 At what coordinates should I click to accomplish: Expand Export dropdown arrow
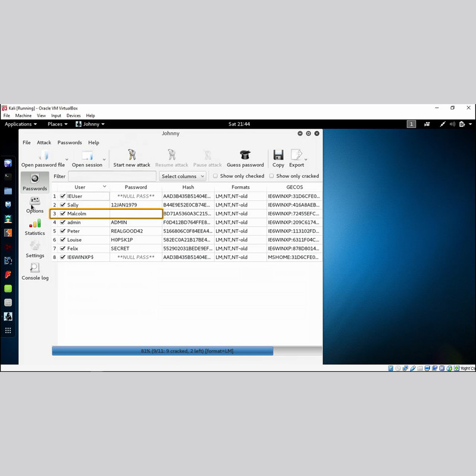[306, 159]
